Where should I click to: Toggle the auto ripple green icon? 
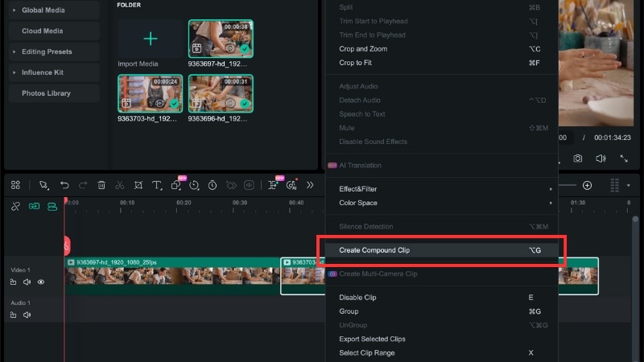click(34, 207)
